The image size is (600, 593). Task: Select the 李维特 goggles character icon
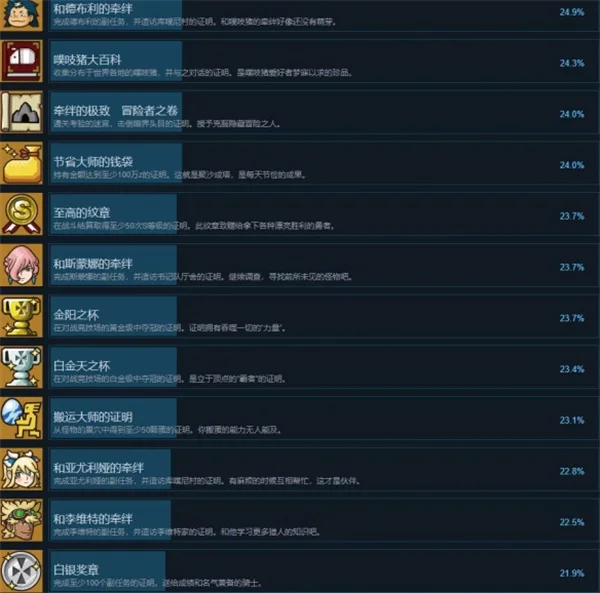click(x=21, y=520)
